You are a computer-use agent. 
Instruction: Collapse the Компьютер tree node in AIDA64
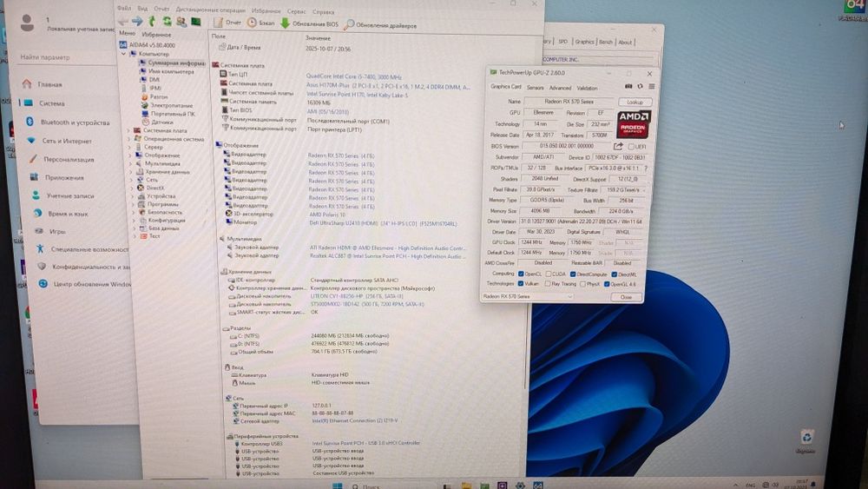124,54
